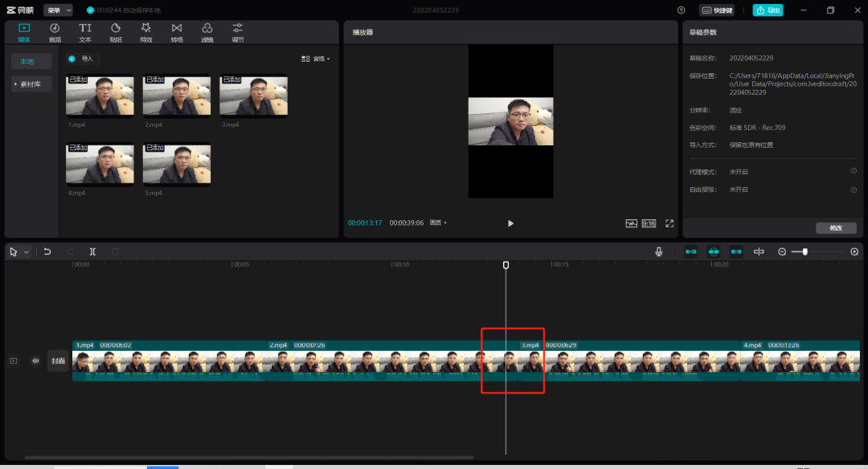Click the 导出 export button
868x469 pixels.
[768, 10]
